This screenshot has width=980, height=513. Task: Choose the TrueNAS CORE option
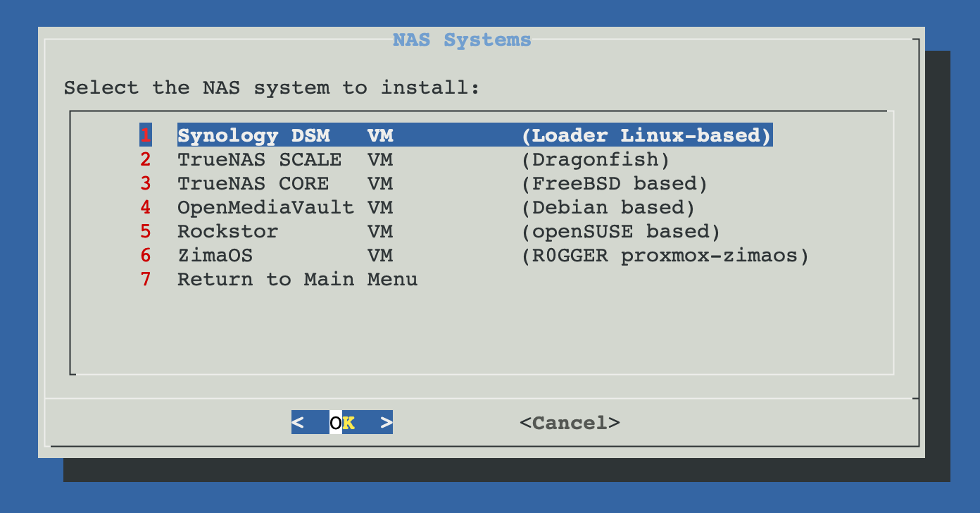click(253, 184)
